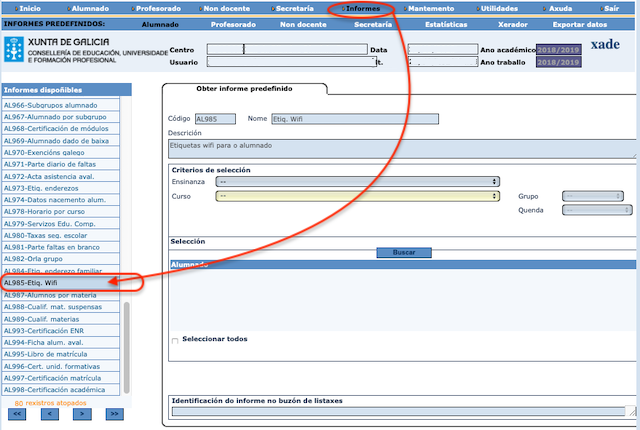Select Secretaría in predefined reports bar
Screen dimensions: 640x430
click(373, 24)
